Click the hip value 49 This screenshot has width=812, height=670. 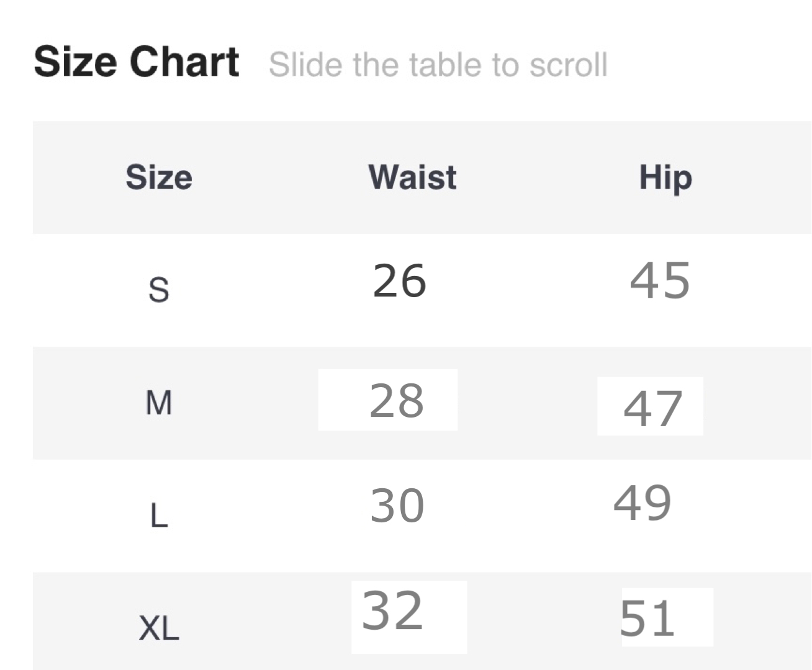(x=642, y=503)
